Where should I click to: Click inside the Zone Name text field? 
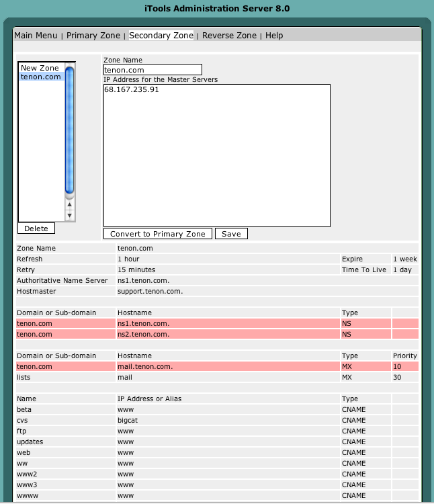(x=153, y=70)
